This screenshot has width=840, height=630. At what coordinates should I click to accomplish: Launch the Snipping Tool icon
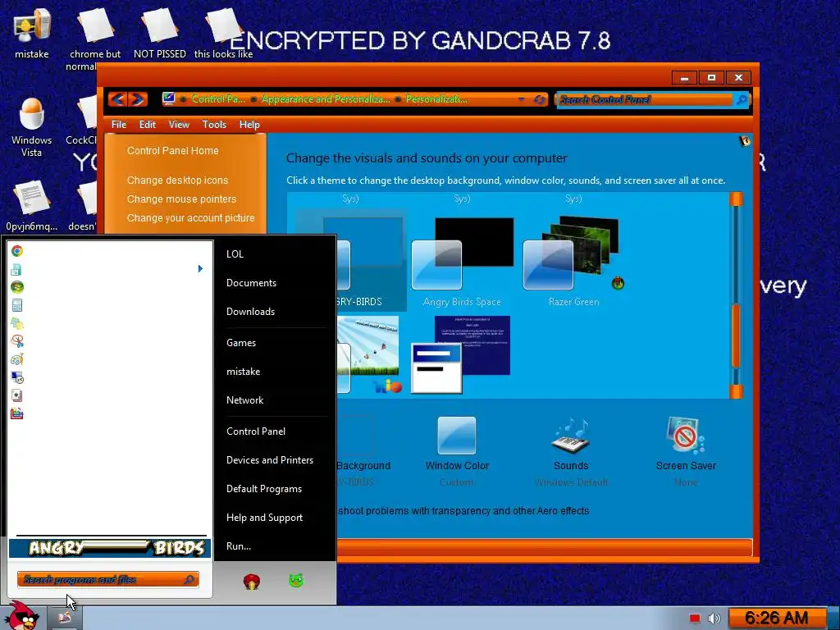pyautogui.click(x=17, y=341)
